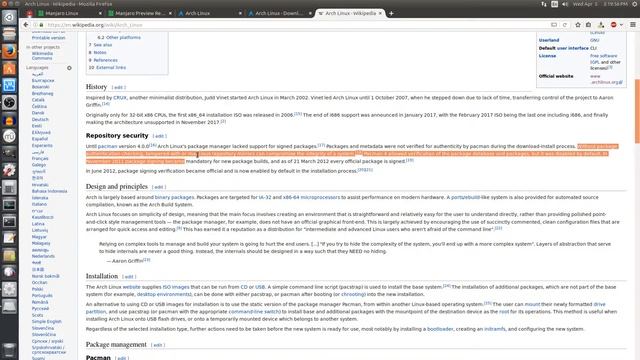Open the Free software license link in infobox
640x360 pixels.
click(604, 56)
